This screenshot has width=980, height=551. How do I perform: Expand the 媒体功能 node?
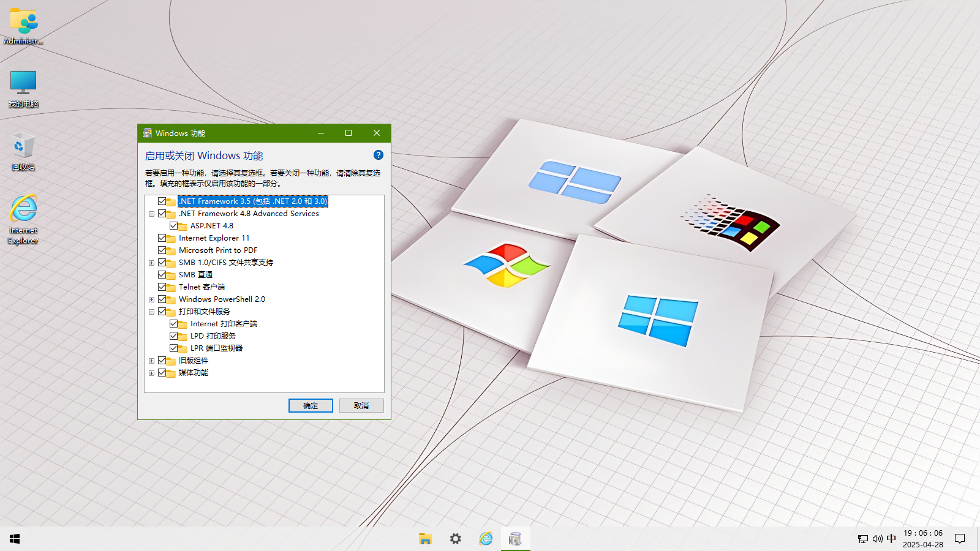tap(151, 373)
